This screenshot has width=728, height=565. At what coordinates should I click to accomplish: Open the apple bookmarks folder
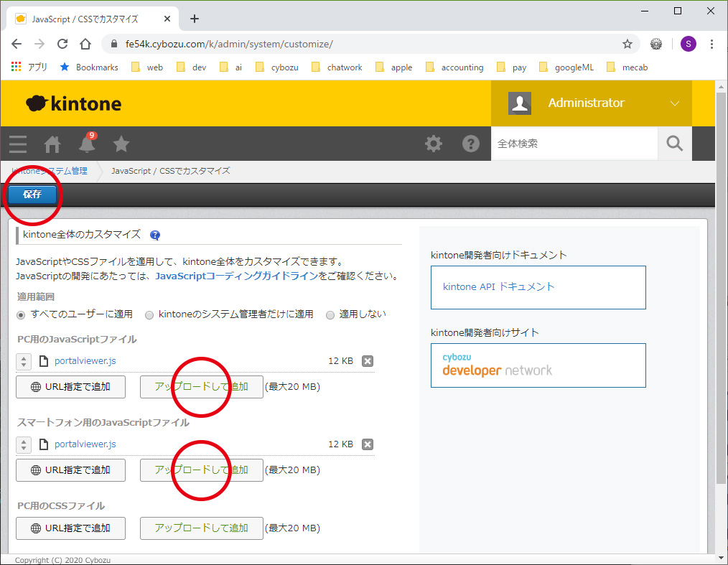(x=393, y=67)
